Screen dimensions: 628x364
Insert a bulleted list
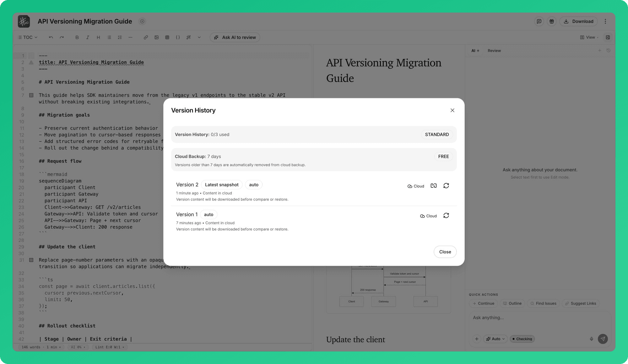pos(109,37)
